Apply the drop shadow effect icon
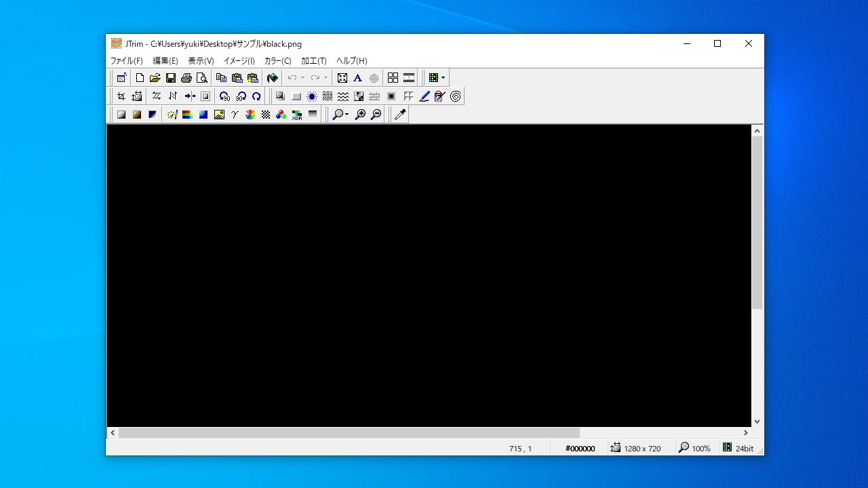 280,96
